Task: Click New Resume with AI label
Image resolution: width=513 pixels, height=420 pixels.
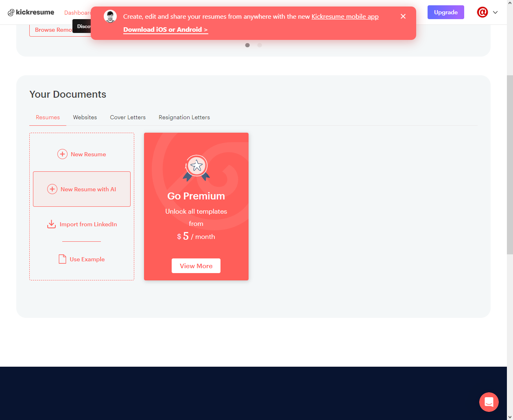Action: (88, 189)
